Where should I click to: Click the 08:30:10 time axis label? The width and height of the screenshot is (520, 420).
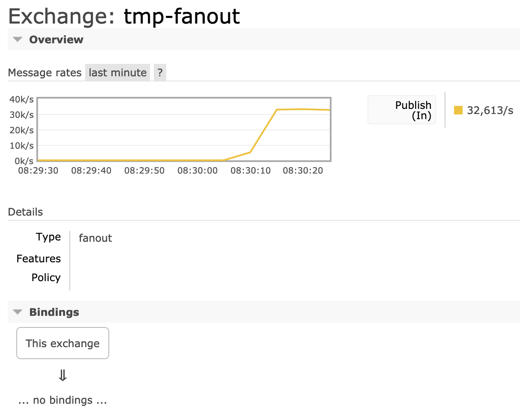coord(251,171)
